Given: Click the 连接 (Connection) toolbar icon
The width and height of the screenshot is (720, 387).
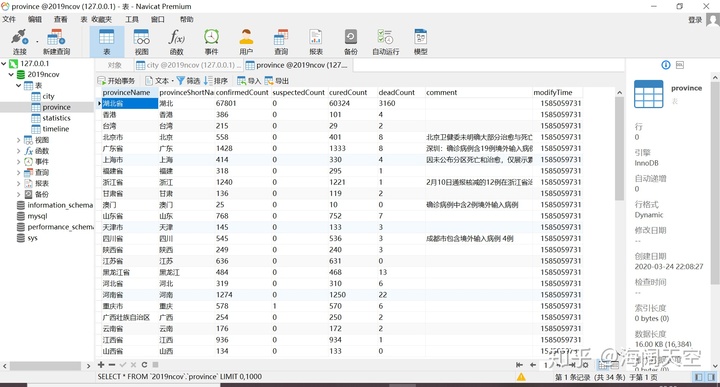Looking at the screenshot, I should tap(20, 41).
